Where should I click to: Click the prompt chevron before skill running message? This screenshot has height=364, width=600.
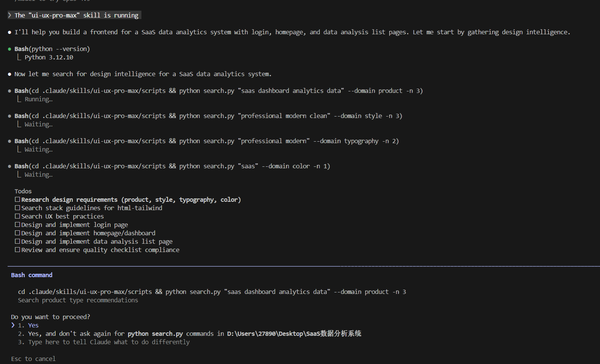tap(10, 15)
